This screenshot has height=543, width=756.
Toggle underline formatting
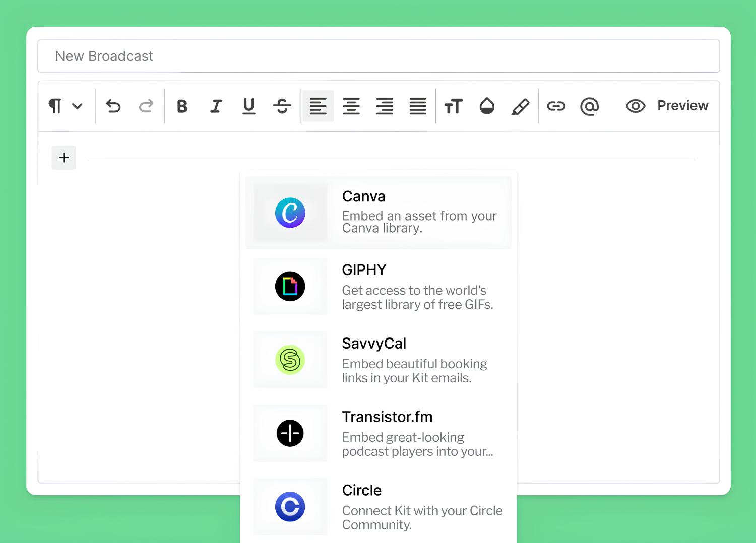point(249,106)
